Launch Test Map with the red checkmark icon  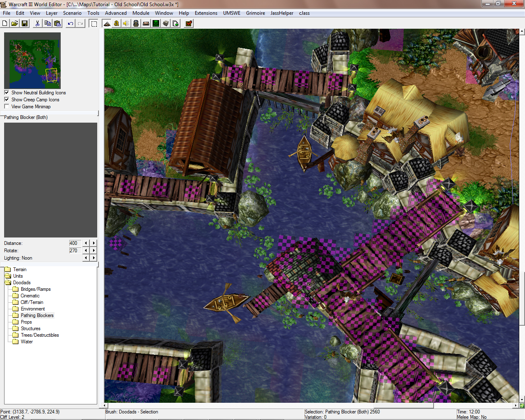[189, 23]
